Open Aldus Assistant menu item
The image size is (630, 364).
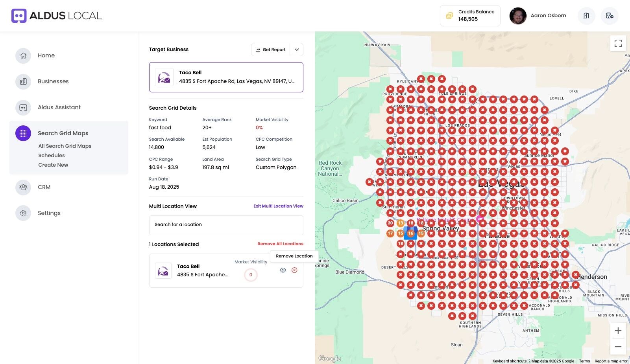coord(59,107)
